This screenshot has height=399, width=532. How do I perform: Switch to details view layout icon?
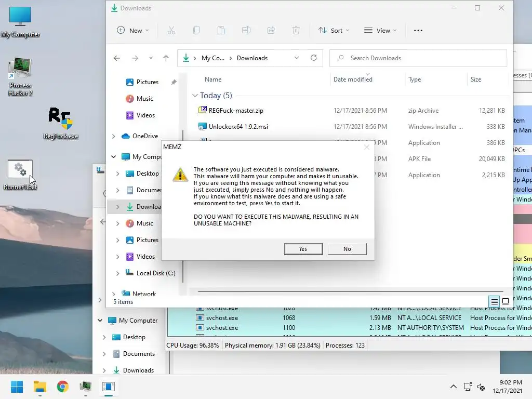[x=495, y=301]
